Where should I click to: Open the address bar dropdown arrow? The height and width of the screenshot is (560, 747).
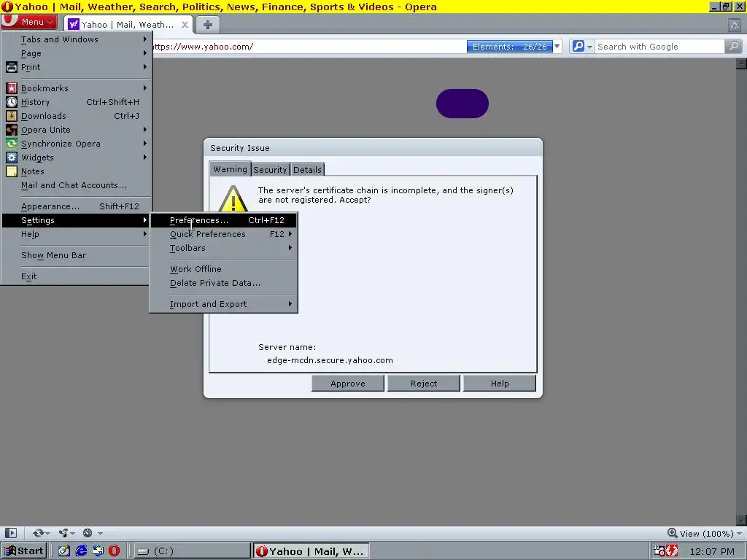point(557,46)
